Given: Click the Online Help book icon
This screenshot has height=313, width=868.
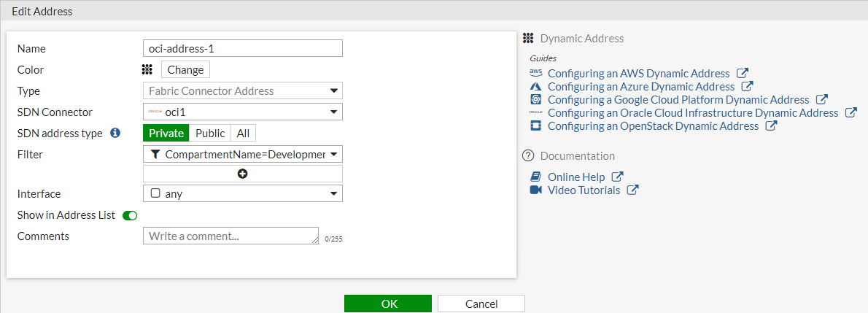Looking at the screenshot, I should point(536,177).
